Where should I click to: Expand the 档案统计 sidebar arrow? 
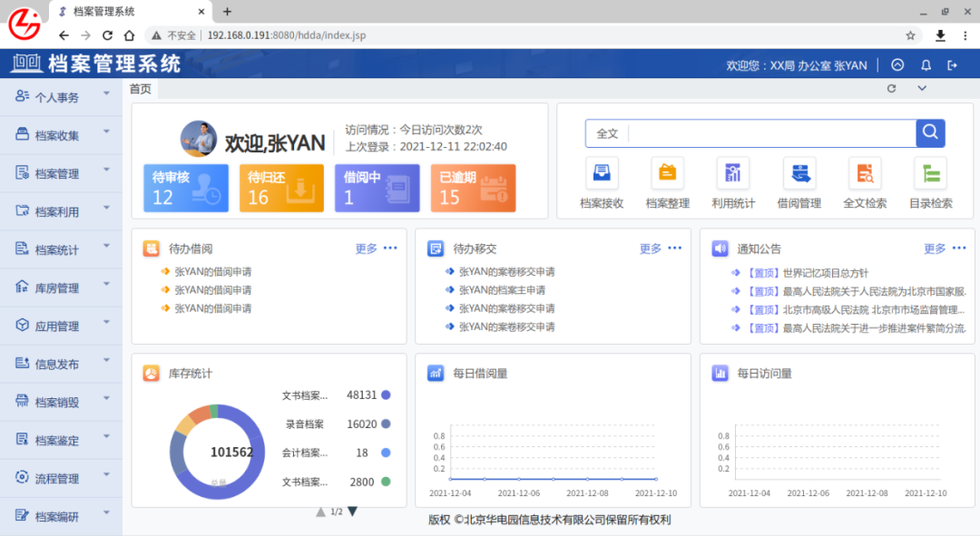click(x=106, y=246)
